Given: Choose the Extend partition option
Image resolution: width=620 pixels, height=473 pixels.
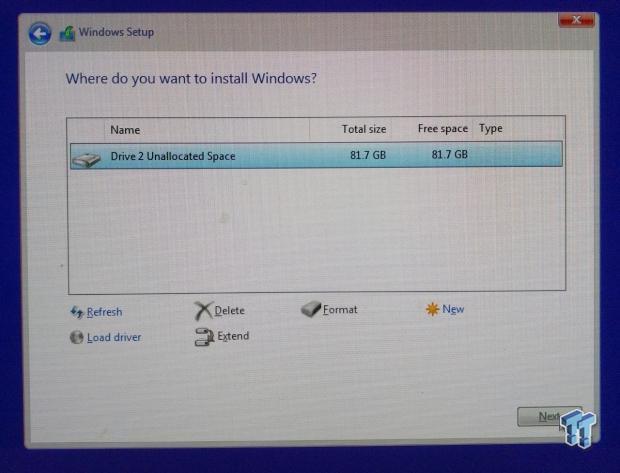Looking at the screenshot, I should point(233,336).
